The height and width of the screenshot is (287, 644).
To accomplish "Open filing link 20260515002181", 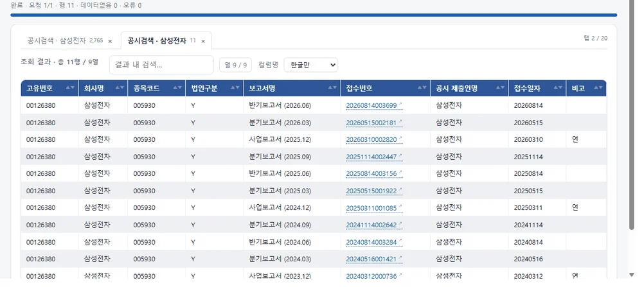I will [374, 123].
